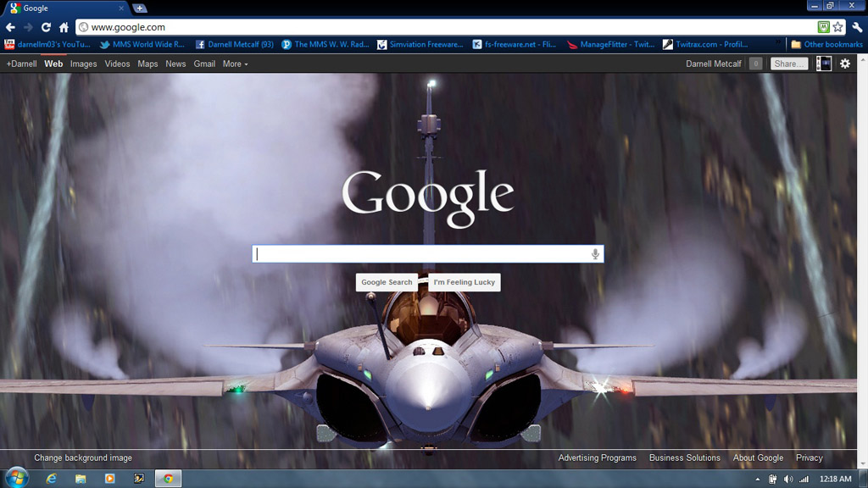Open Simviation Freeware bookmark
Screen dimensions: 868x488
pos(420,44)
